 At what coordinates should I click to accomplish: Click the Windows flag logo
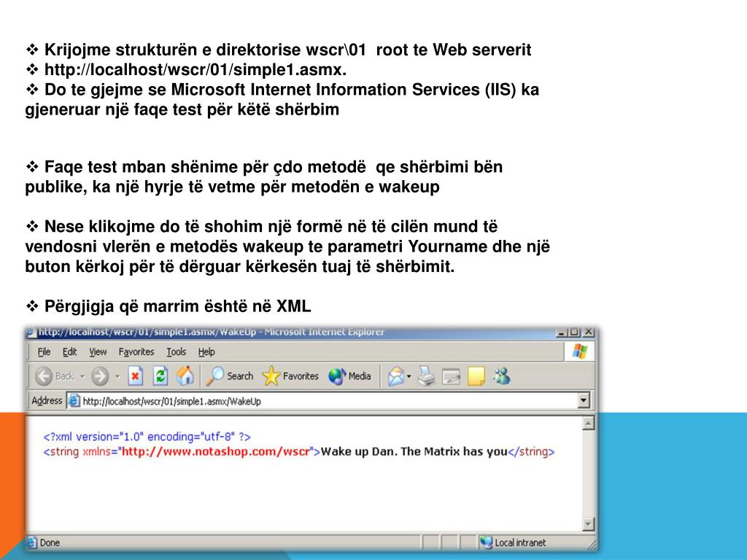(x=580, y=351)
